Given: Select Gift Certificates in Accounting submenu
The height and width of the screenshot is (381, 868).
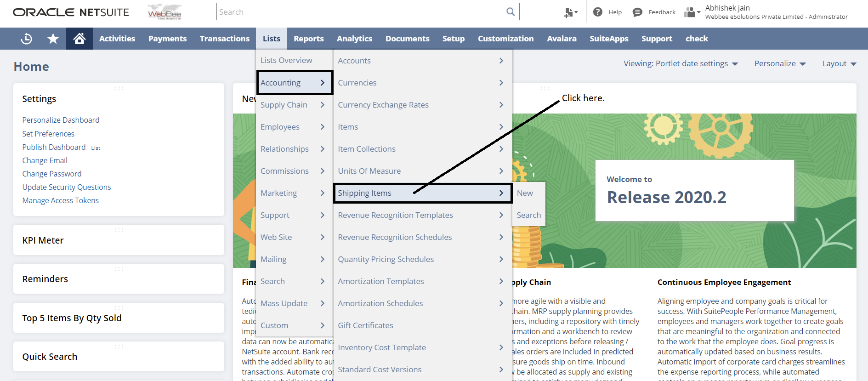Looking at the screenshot, I should [423, 325].
